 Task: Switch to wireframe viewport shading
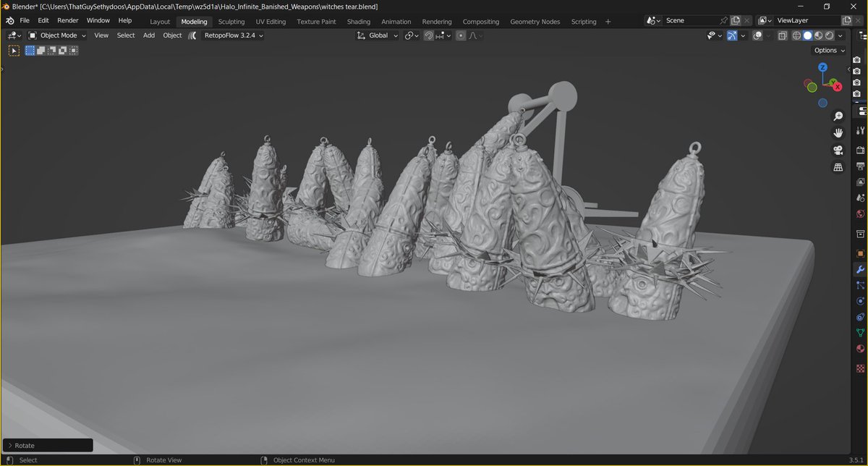click(x=796, y=35)
